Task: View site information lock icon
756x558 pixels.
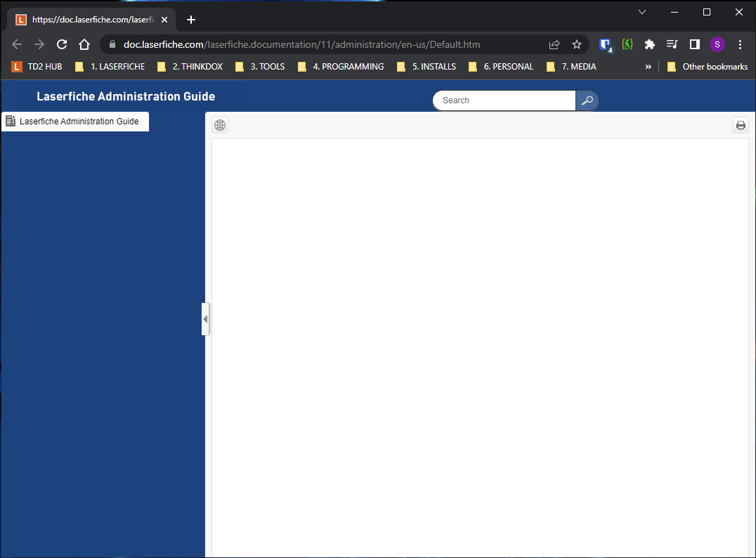Action: click(112, 44)
